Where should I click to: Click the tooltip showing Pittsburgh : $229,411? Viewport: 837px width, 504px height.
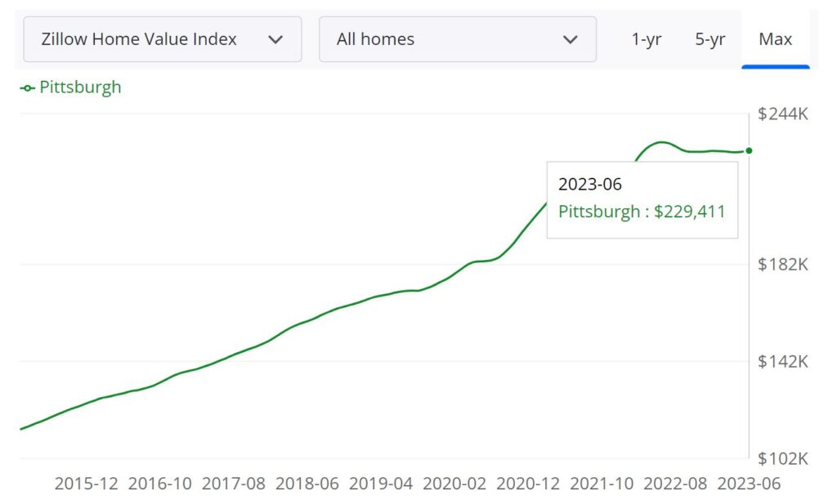[x=642, y=198]
